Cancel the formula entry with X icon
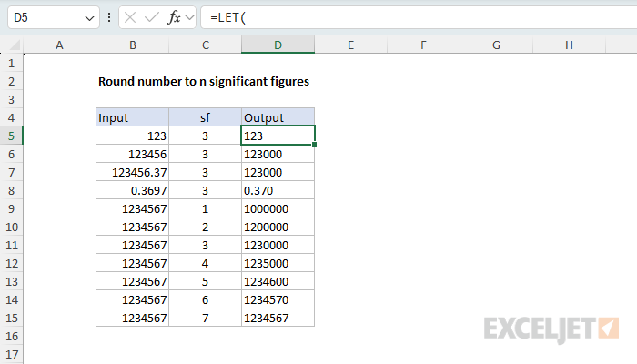This screenshot has width=637, height=364. point(130,17)
